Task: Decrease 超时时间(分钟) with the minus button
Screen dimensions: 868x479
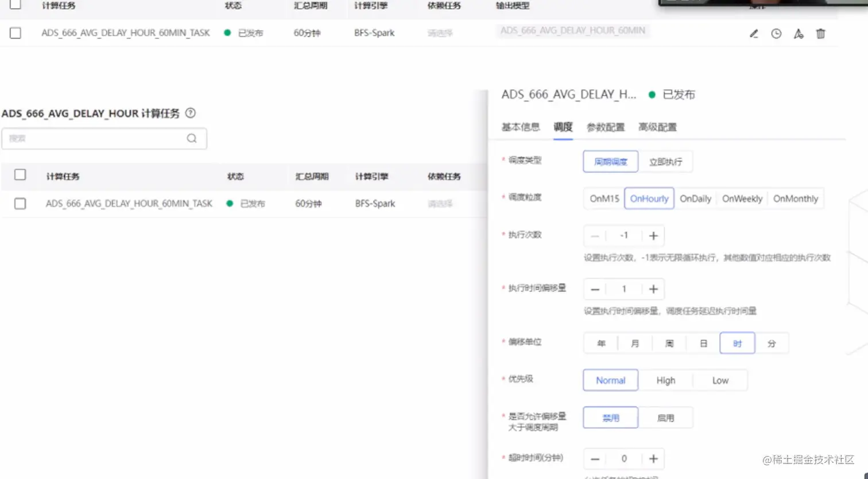Action: pos(595,459)
